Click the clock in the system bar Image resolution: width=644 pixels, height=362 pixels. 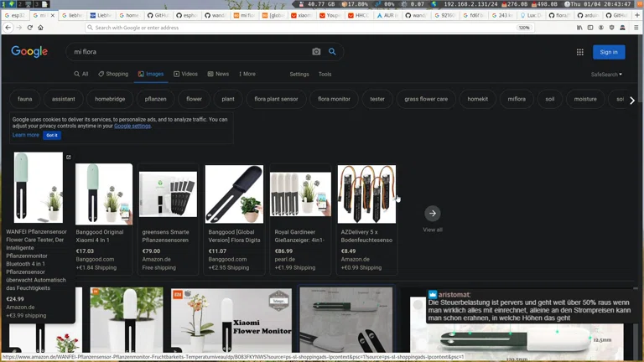tap(598, 3)
